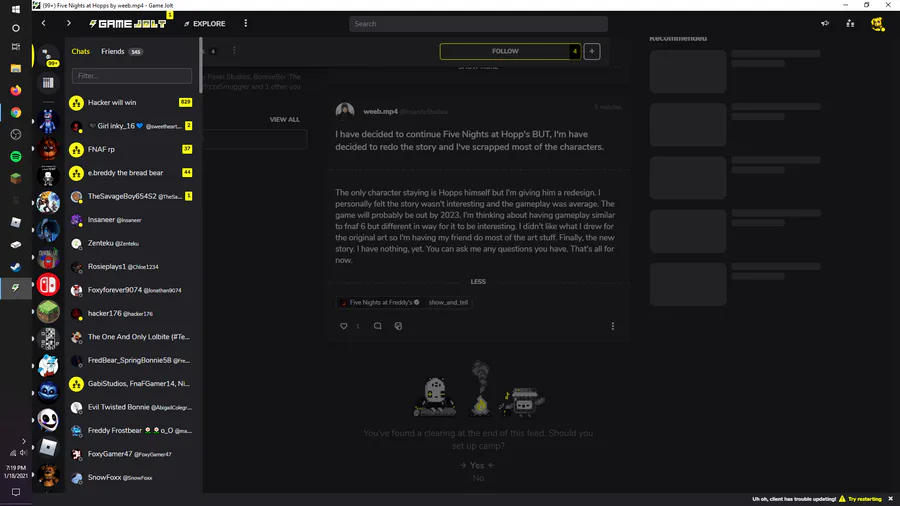
Task: Open the Girl inky_16 chat
Action: point(133,126)
